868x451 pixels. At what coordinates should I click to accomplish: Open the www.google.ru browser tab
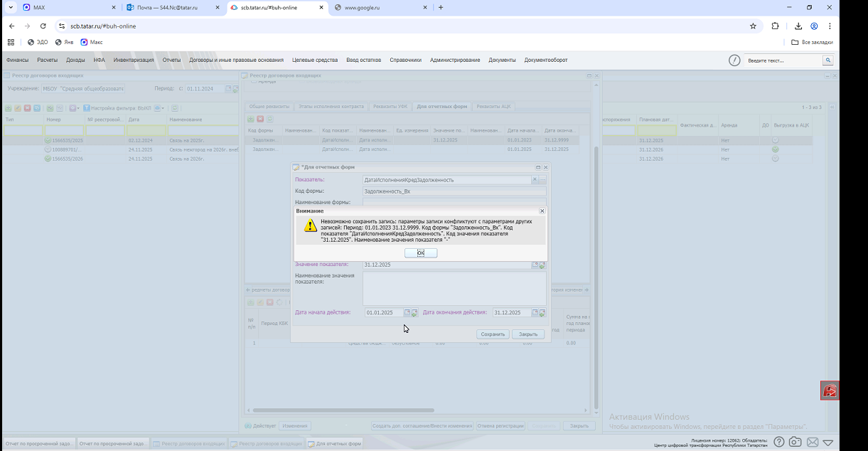(381, 7)
